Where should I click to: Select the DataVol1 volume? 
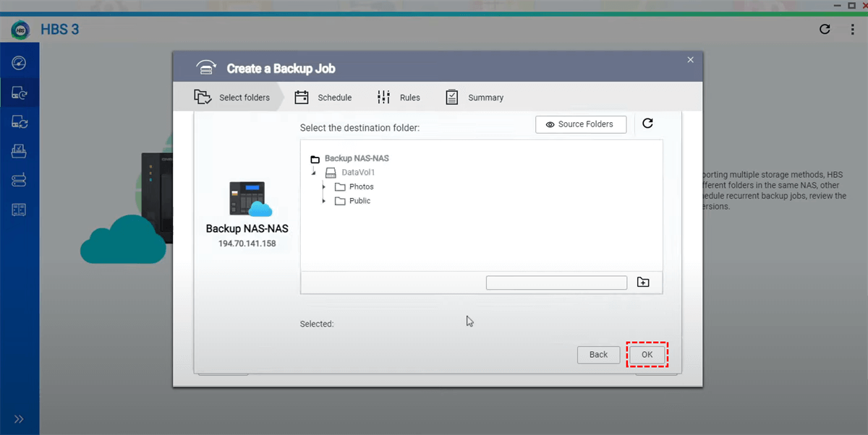pos(350,173)
